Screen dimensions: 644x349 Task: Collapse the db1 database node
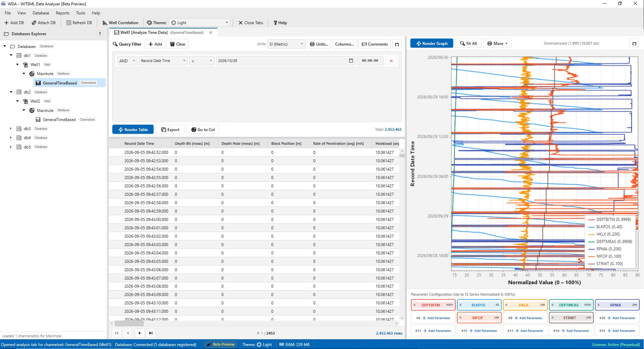[x=11, y=55]
